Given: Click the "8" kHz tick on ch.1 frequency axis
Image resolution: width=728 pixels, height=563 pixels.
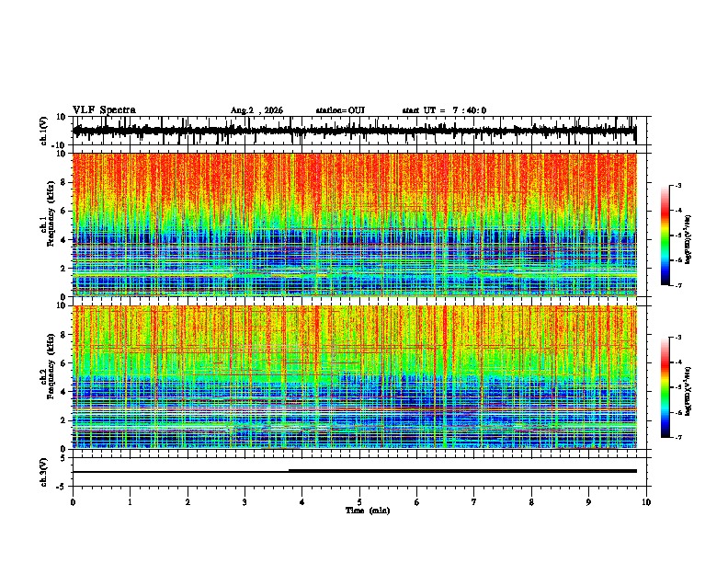Looking at the screenshot, I should coord(63,182).
